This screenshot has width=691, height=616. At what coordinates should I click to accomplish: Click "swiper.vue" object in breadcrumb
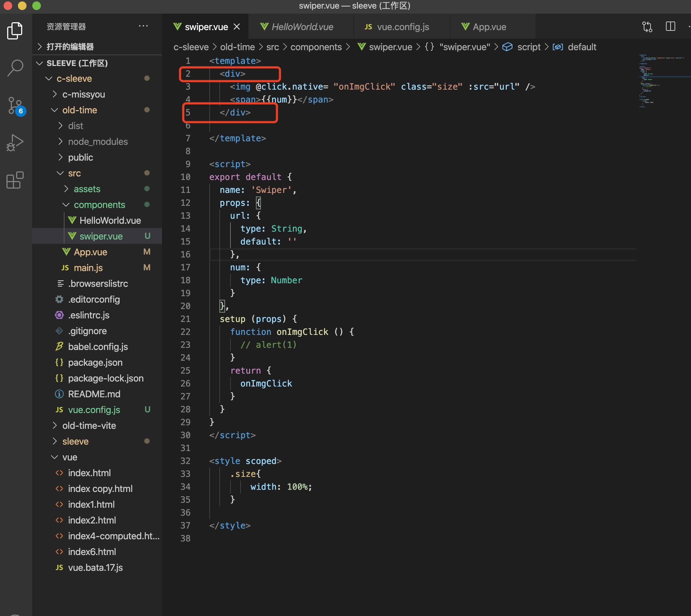pyautogui.click(x=464, y=47)
